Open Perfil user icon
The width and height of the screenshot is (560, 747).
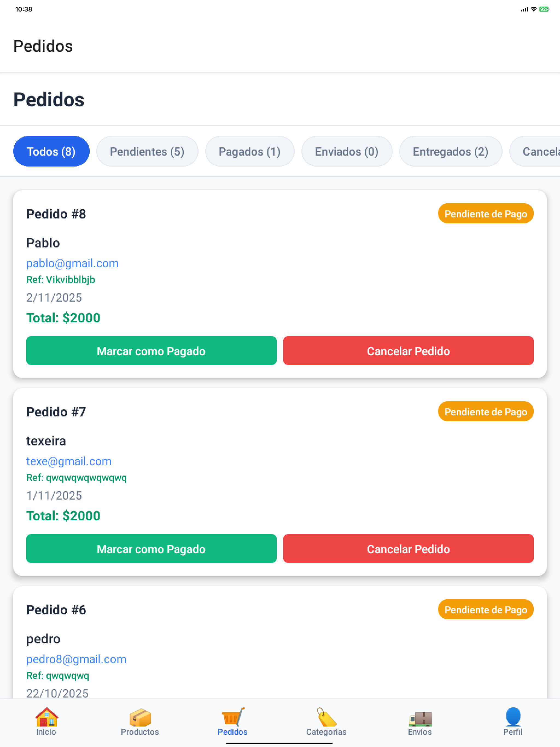pyautogui.click(x=513, y=717)
